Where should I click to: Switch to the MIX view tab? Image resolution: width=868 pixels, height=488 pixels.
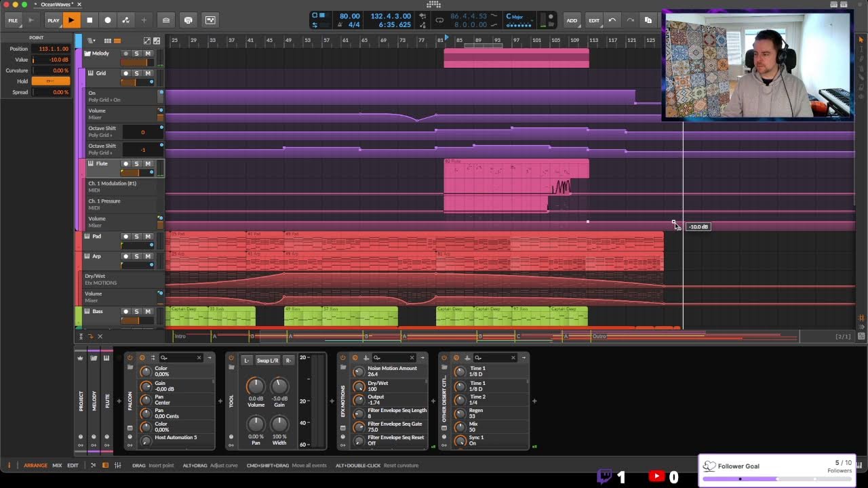tap(57, 466)
